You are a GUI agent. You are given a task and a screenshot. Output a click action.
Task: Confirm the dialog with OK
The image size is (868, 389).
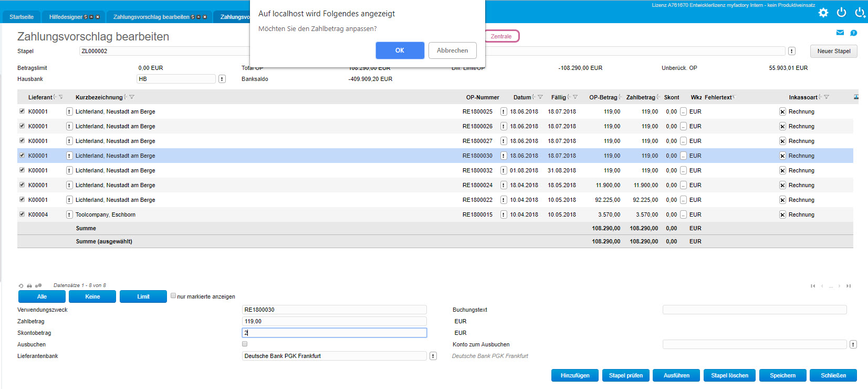point(400,50)
